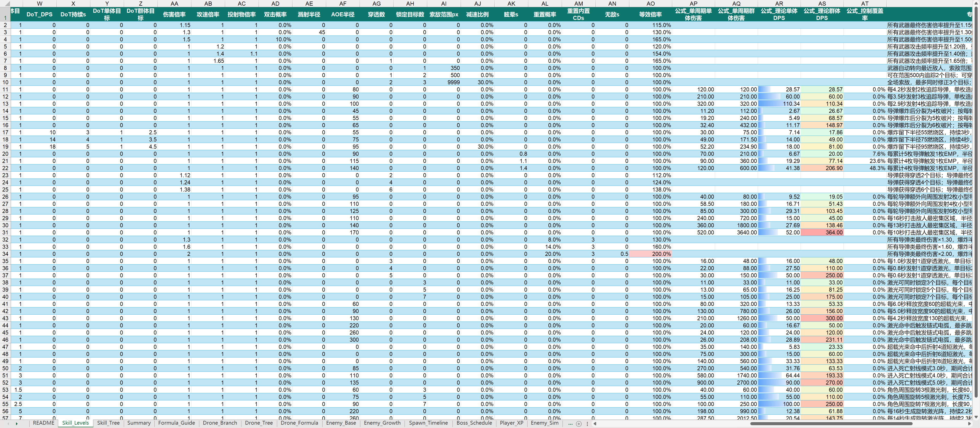
Task: Switch to the Player_XP sheet
Action: click(x=512, y=423)
